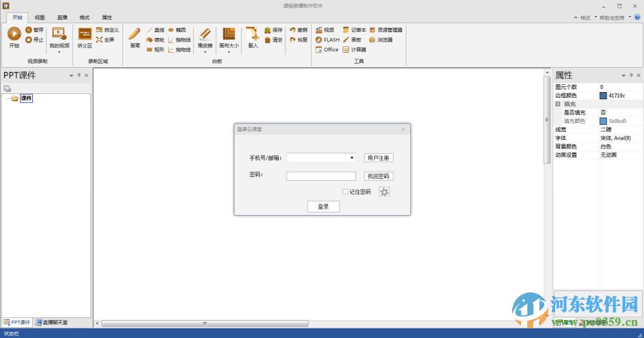Click the 清空 clear icon
This screenshot has height=338, width=644.
267,40
